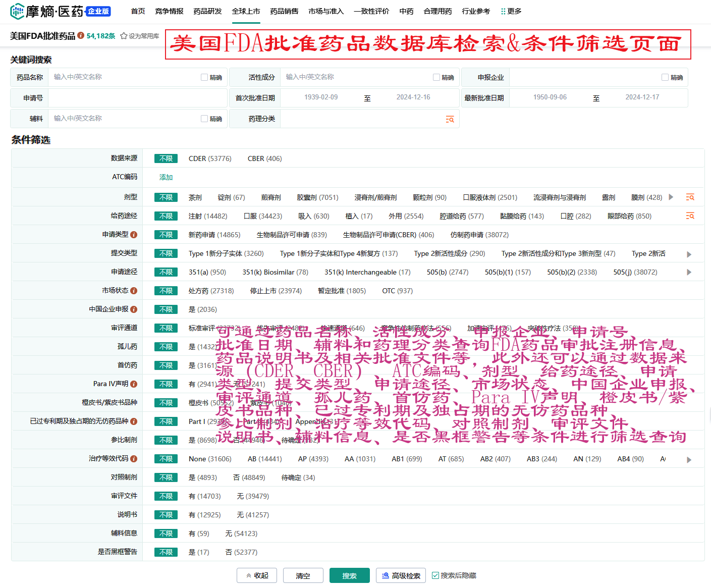Viewport: 711px width, 588px height.
Task: Open the pharmacology category picker icon
Action: [450, 119]
